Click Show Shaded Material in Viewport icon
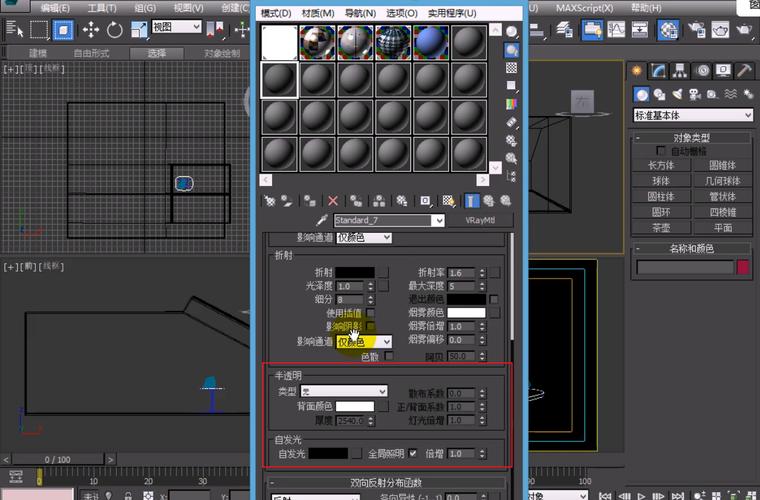Viewport: 760px width, 500px height. coord(448,201)
